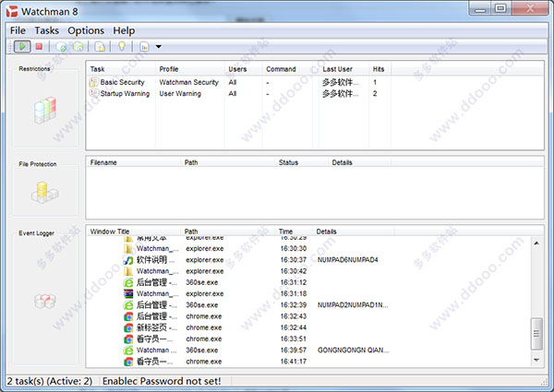Click 'Enablec Password not set!' status text

pos(162,382)
